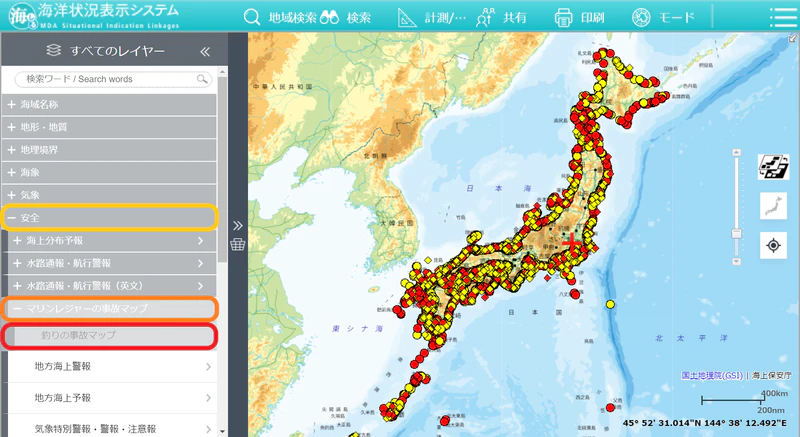Click the モード mode icon
The width and height of the screenshot is (800, 437).
(x=663, y=17)
